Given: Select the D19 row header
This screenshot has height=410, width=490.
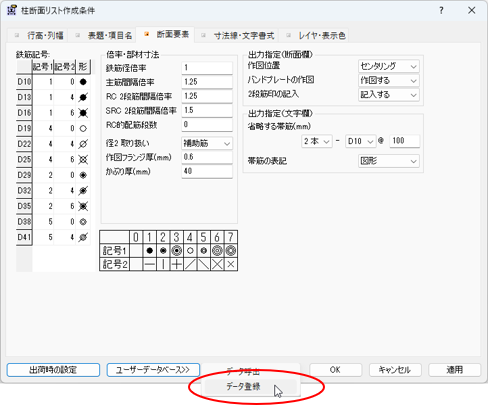Looking at the screenshot, I should [x=24, y=129].
